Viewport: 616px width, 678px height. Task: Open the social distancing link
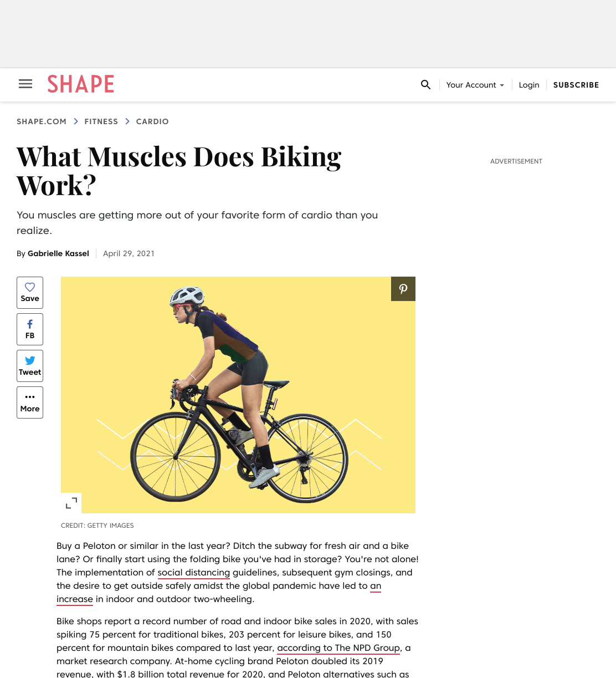(194, 573)
